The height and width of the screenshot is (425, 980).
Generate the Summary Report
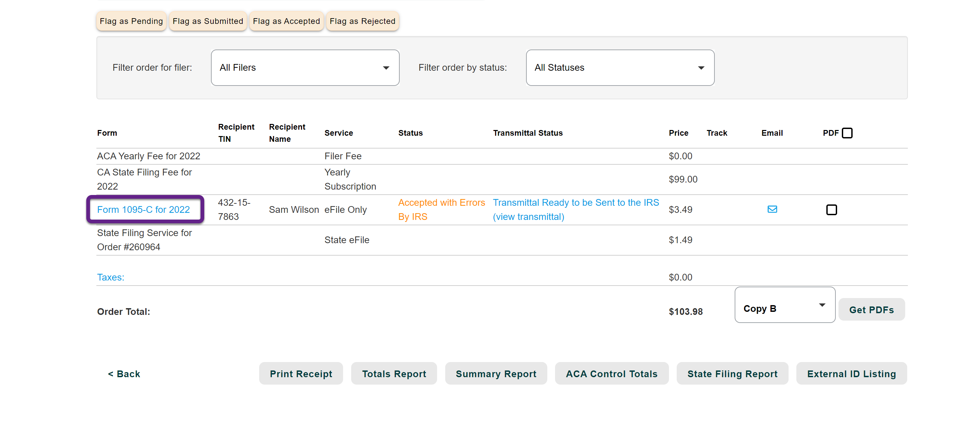click(496, 374)
